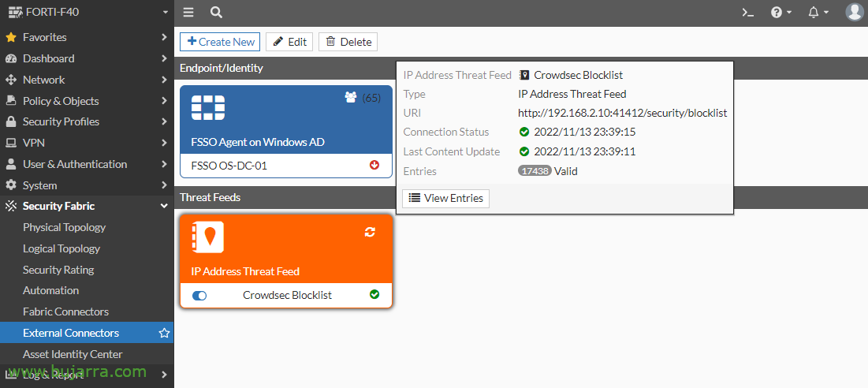Disable the Crowdsec Blocklist toggle switch
This screenshot has width=868, height=388.
pos(199,296)
